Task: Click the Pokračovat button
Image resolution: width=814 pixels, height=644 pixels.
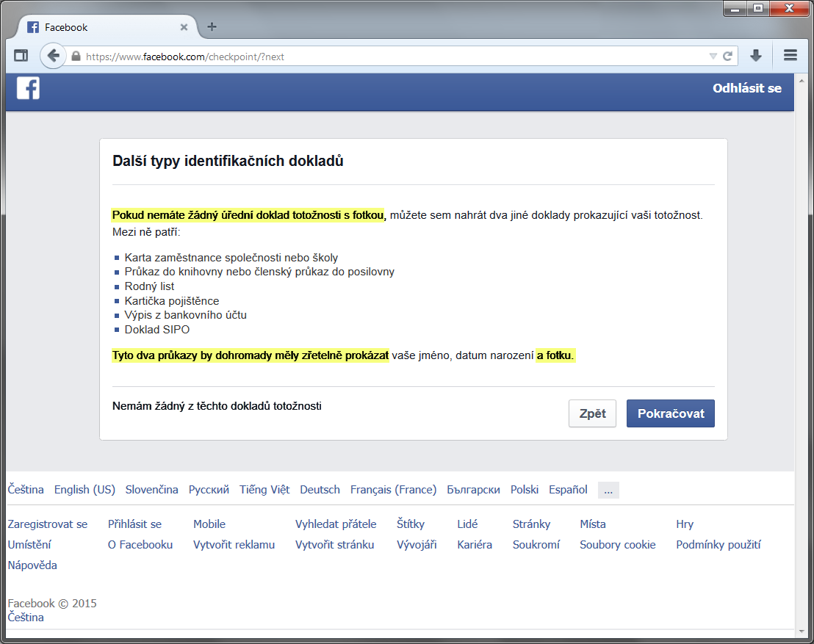Action: (670, 413)
